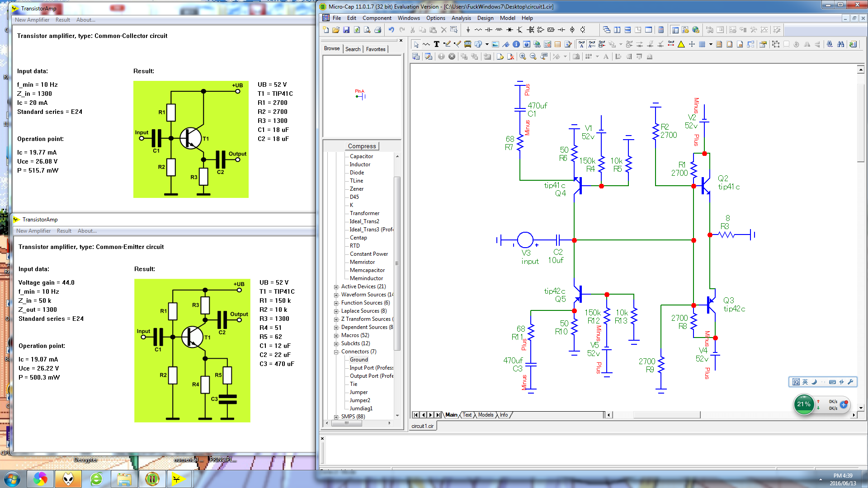
Task: Click New Amplifier in Common-Collector window
Action: 32,20
